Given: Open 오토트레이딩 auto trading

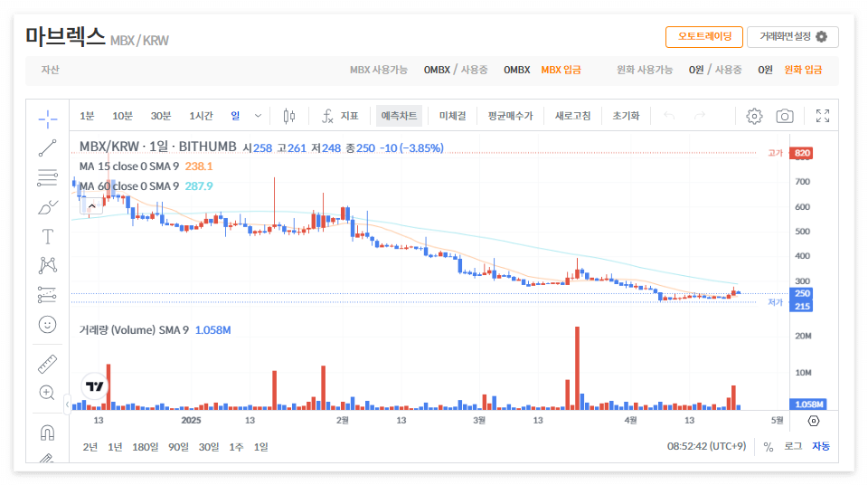Looking at the screenshot, I should pos(704,36).
